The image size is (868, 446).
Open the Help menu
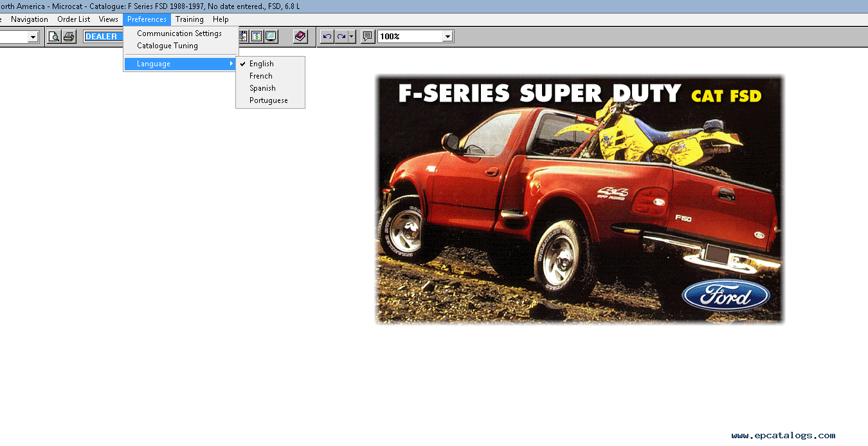point(221,19)
